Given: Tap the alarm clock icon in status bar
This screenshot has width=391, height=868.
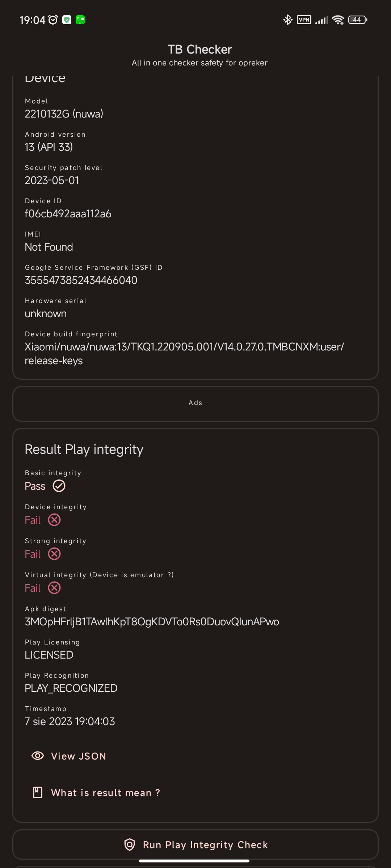Looking at the screenshot, I should (x=53, y=20).
